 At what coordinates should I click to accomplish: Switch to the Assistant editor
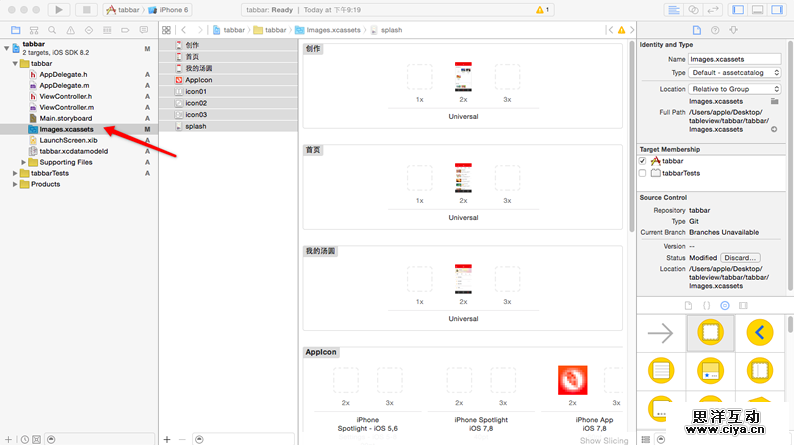[x=693, y=10]
